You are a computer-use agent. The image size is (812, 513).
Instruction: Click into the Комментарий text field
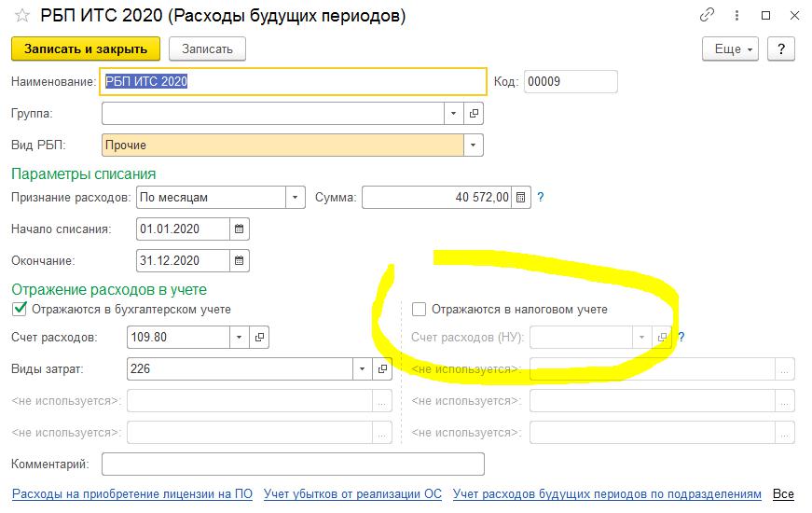(293, 464)
